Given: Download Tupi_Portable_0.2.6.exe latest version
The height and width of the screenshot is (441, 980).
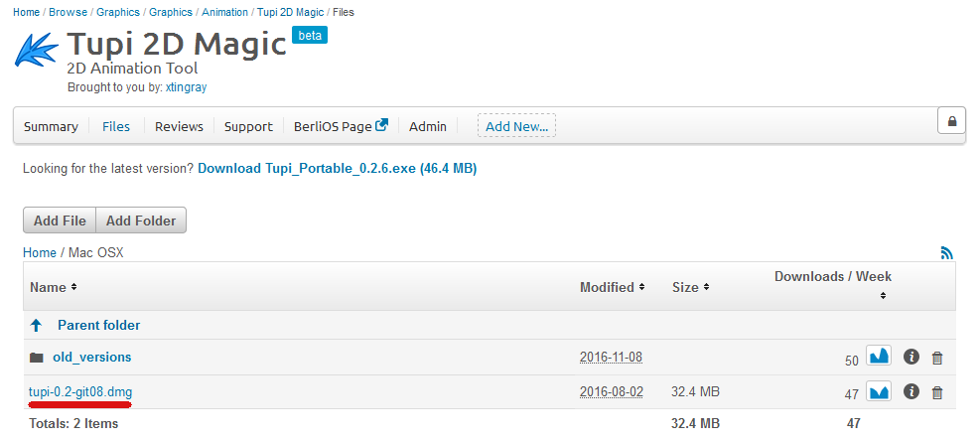Looking at the screenshot, I should pos(337,169).
